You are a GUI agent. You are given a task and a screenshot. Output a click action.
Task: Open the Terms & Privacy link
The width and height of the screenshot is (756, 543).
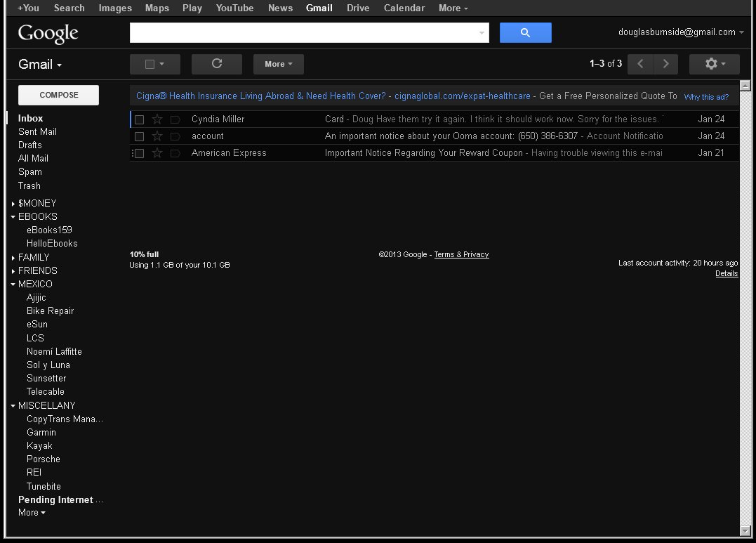click(461, 254)
